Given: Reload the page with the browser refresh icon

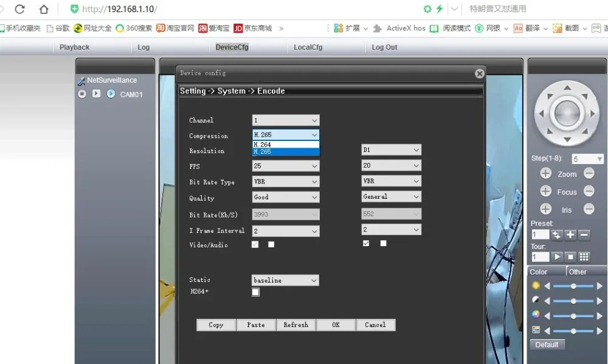Looking at the screenshot, I should click(20, 9).
